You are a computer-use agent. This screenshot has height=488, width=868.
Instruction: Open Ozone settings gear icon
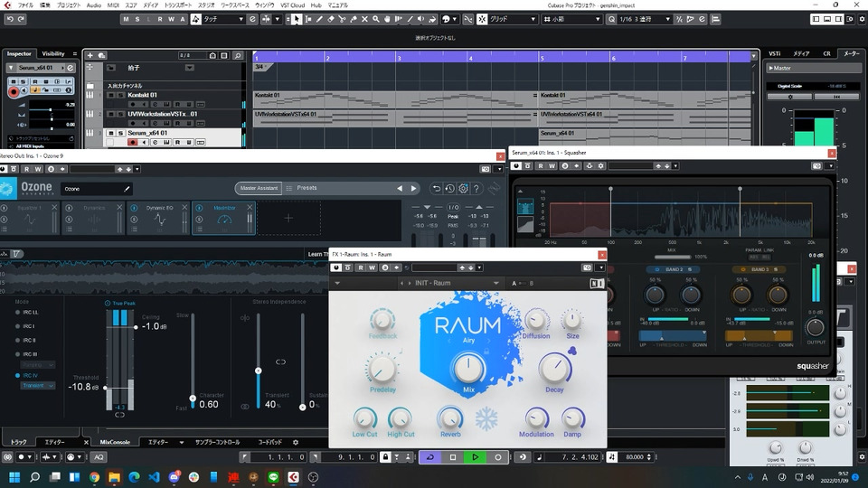click(x=463, y=189)
